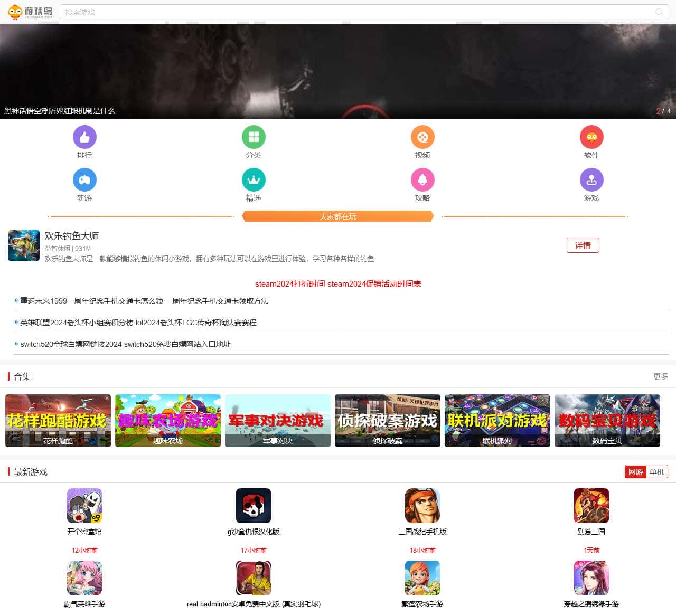Switch to the 网游 tab

tap(636, 472)
